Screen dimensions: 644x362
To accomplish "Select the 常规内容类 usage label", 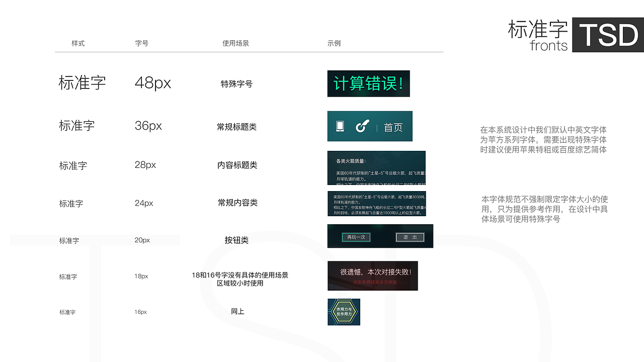I will (238, 203).
